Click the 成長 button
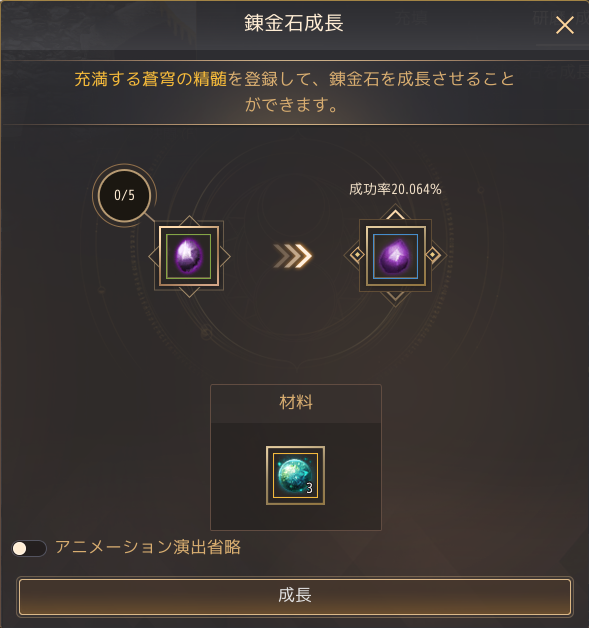 295,596
